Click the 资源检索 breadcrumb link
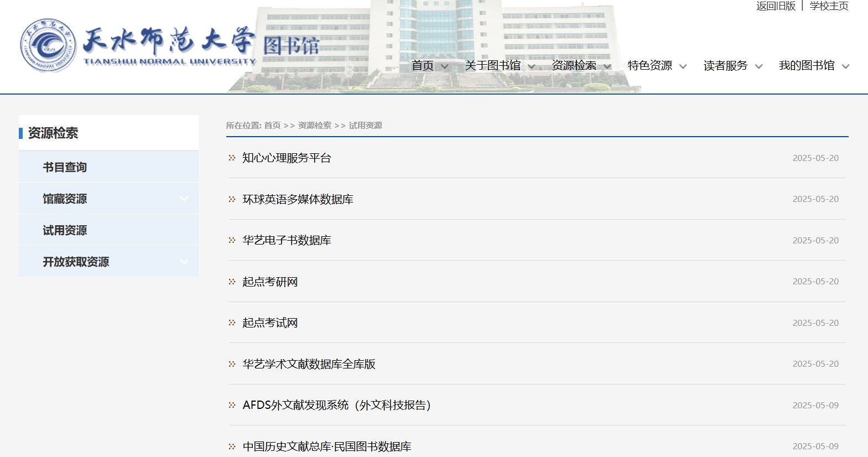The image size is (868, 457). pos(315,126)
